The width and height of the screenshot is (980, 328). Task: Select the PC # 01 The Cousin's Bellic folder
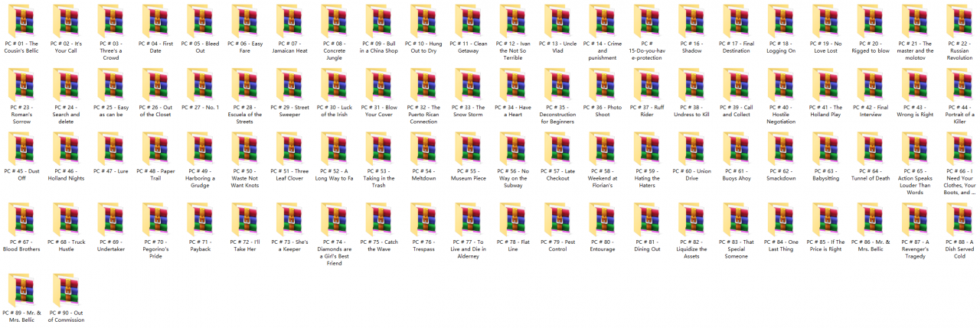point(21,21)
